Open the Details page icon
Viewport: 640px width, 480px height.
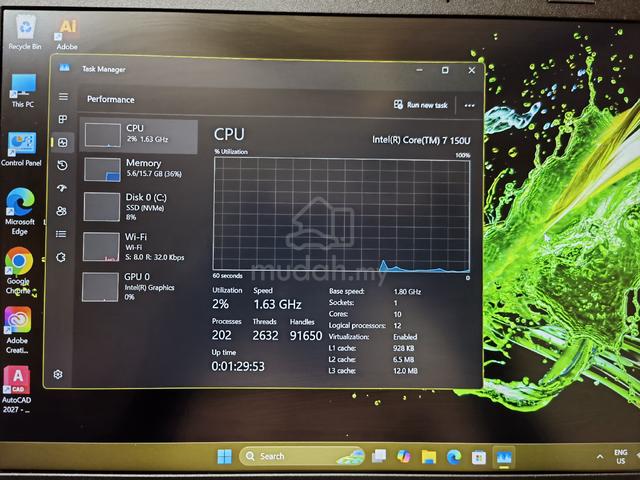pos(61,234)
